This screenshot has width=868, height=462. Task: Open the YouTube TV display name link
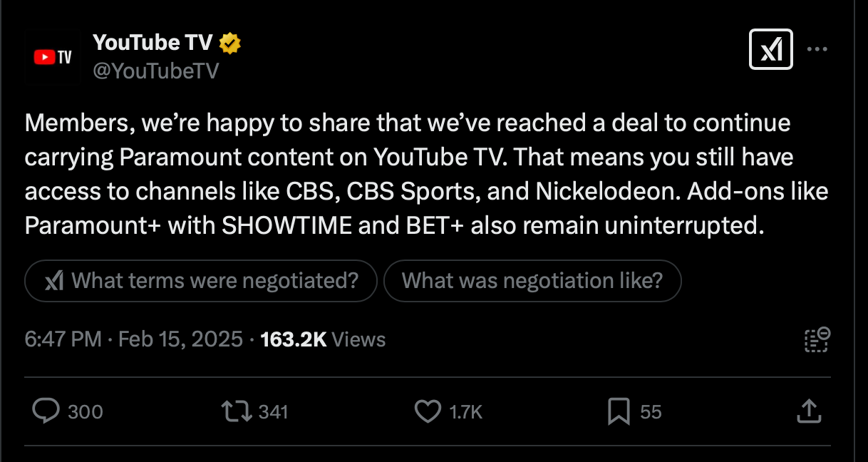click(153, 43)
